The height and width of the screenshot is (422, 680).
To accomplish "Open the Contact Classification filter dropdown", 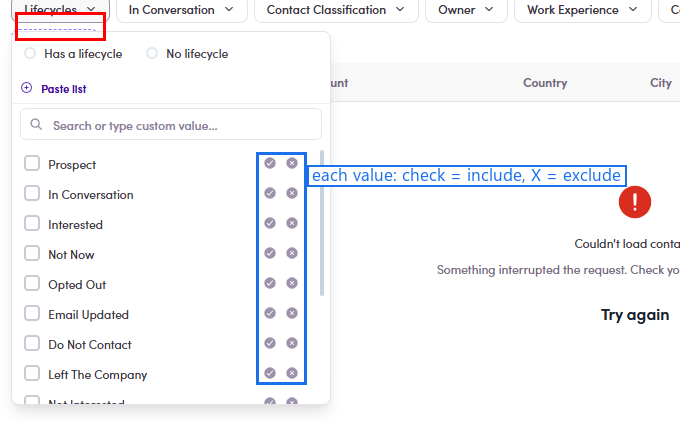I will pyautogui.click(x=336, y=10).
